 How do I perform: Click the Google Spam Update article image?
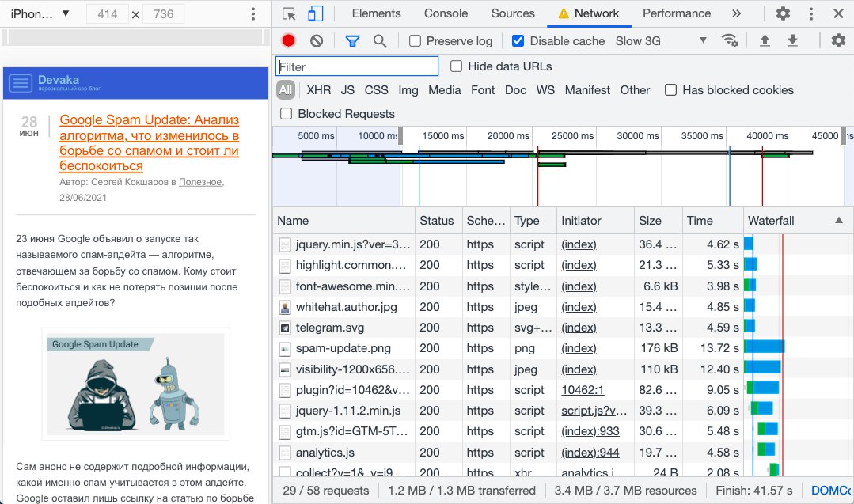[x=135, y=385]
